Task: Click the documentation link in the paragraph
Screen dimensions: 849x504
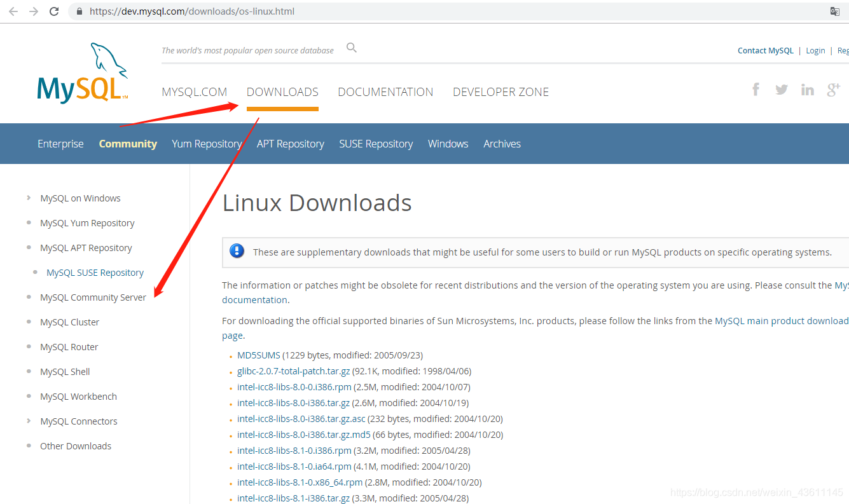Action: pos(254,300)
